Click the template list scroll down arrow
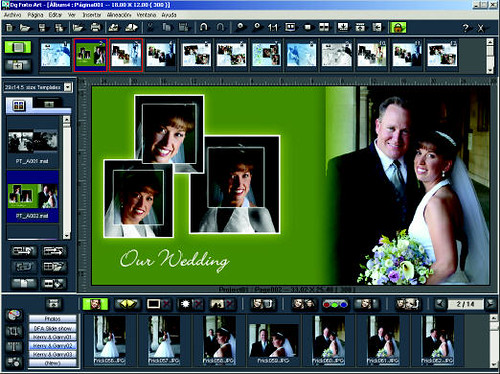The height and width of the screenshot is (374, 500). 67,236
